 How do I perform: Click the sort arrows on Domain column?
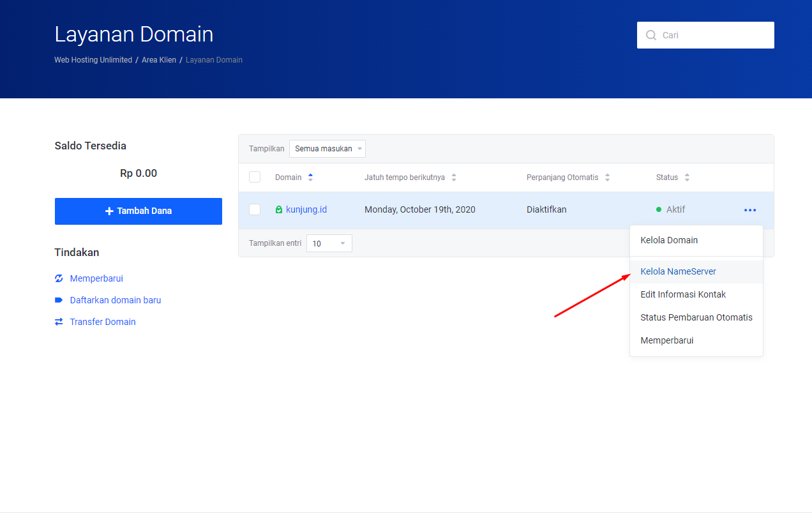click(310, 178)
